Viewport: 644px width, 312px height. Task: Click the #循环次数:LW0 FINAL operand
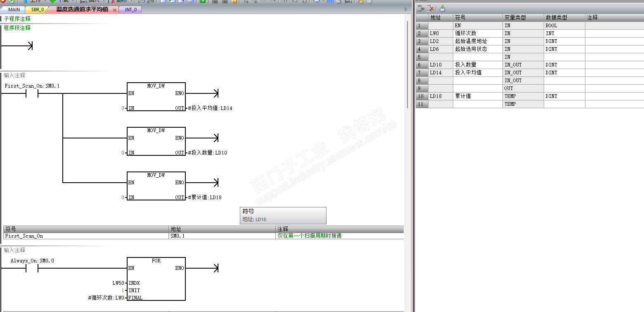click(x=106, y=298)
